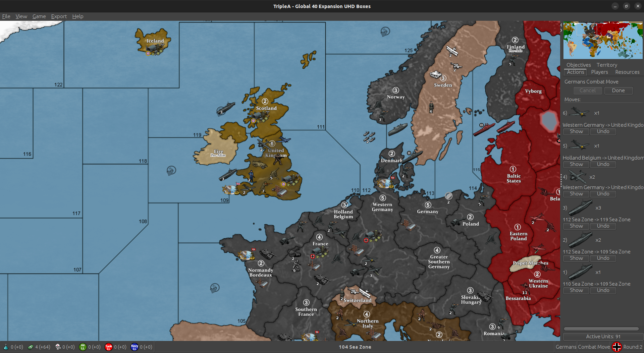Select the Swedish tank unit in Sweden
The width and height of the screenshot is (644, 353).
pyautogui.click(x=435, y=74)
